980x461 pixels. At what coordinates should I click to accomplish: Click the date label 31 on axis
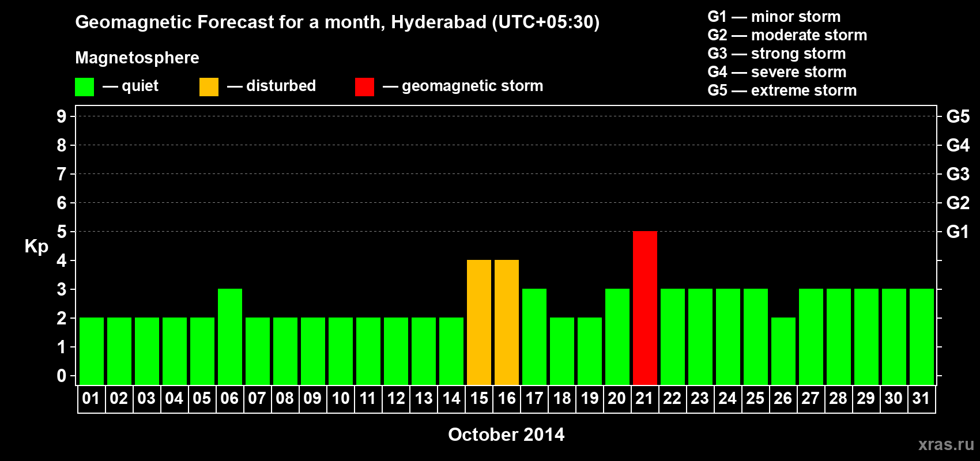coord(921,398)
